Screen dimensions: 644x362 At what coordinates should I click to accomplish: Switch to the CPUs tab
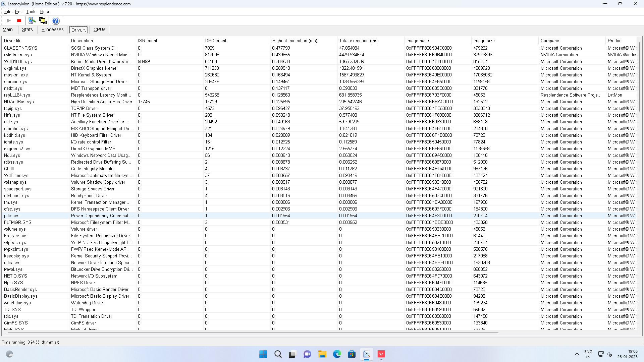[99, 29]
